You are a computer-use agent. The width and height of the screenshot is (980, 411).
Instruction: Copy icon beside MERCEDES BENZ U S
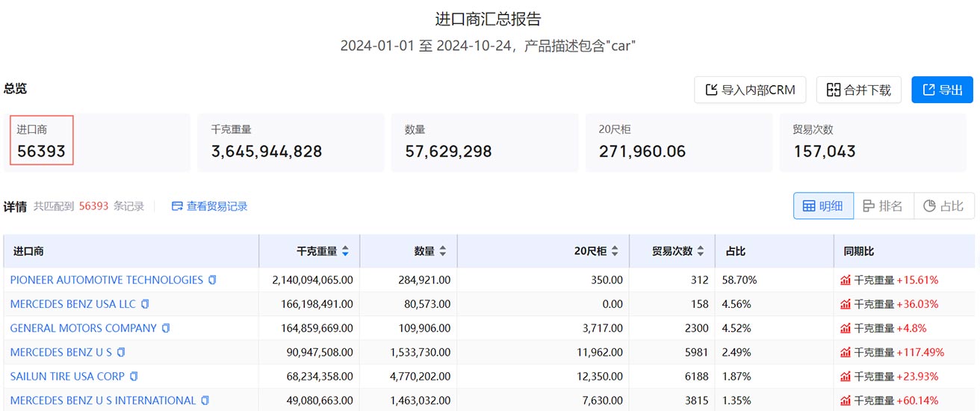tap(121, 352)
